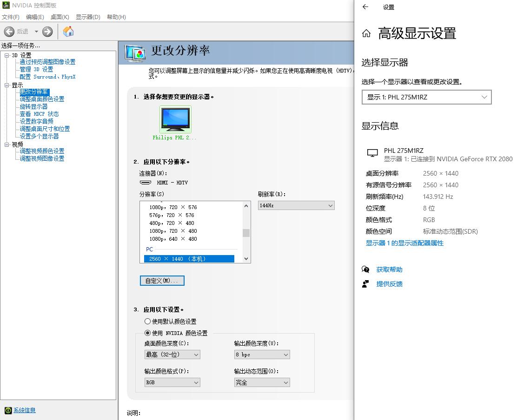Click the resolution list scrollbar thumb

(x=246, y=233)
